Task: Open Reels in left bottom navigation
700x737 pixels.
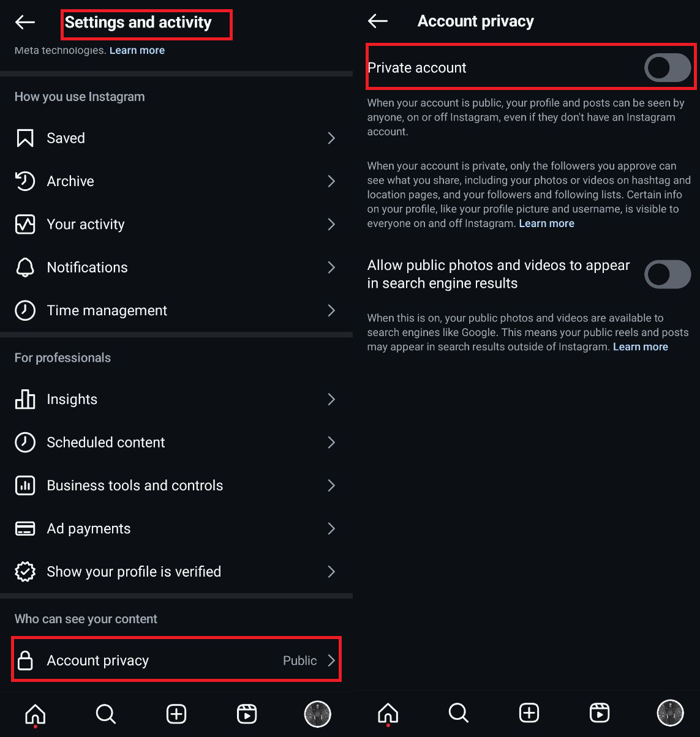Action: (x=247, y=714)
